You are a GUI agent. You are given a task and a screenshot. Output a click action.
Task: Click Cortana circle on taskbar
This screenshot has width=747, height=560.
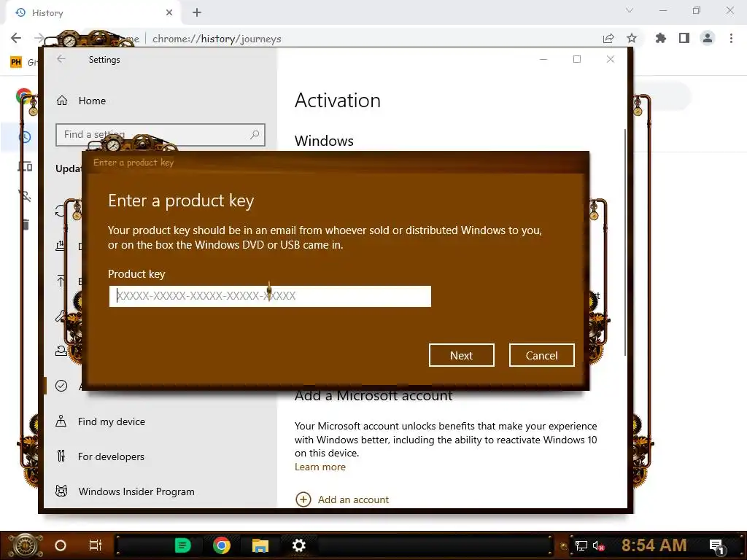[61, 545]
